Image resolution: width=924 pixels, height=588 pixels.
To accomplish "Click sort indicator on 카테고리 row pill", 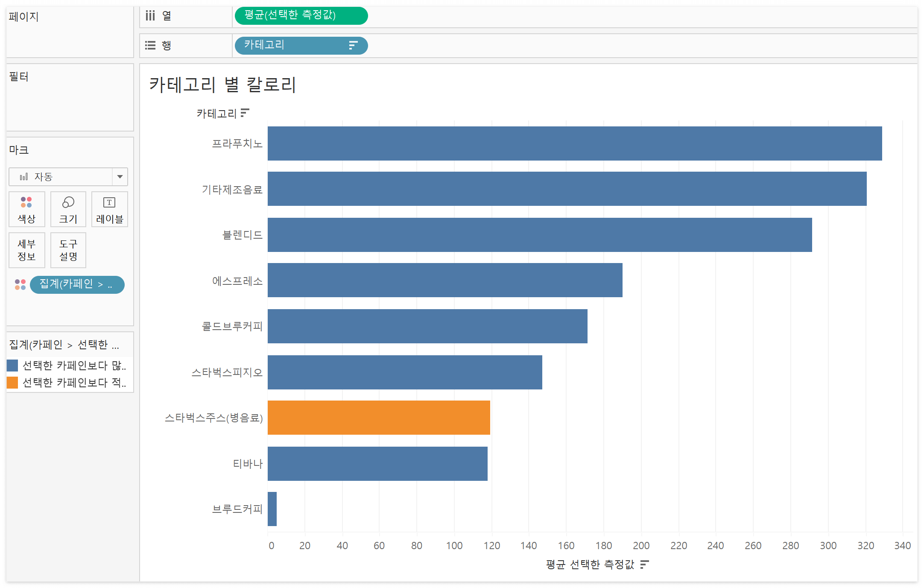I will click(x=353, y=45).
